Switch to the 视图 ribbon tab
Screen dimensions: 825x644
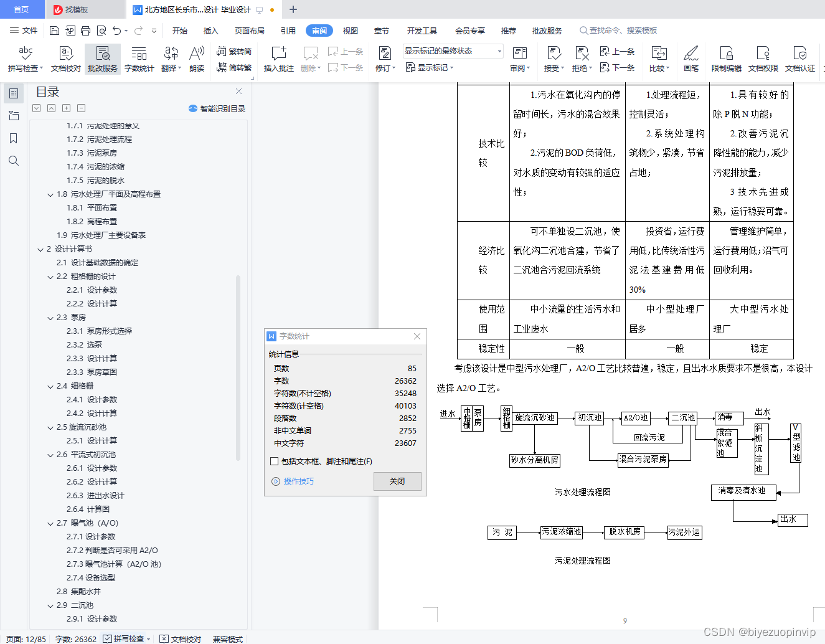(351, 31)
